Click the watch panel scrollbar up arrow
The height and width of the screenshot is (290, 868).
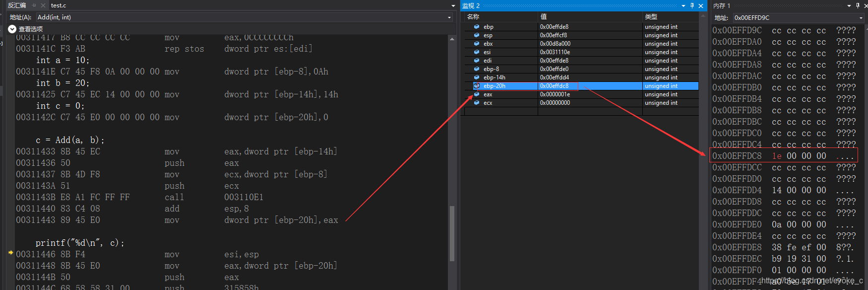(x=703, y=16)
